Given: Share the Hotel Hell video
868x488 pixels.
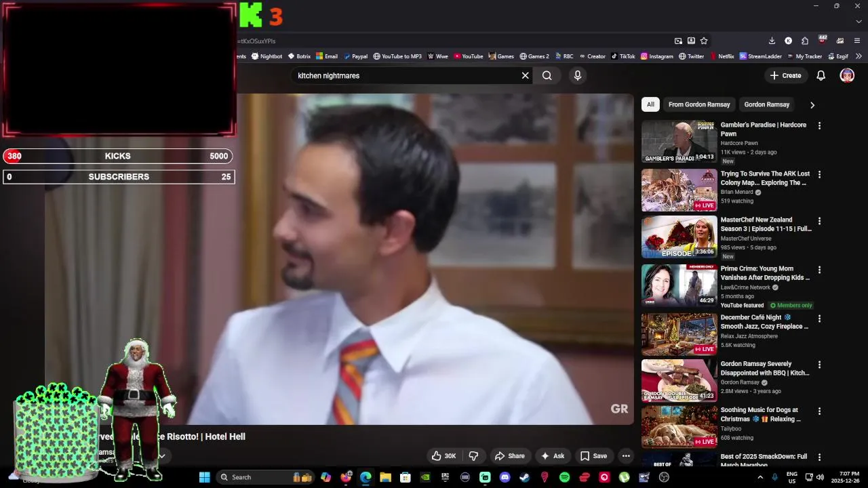Looking at the screenshot, I should [510, 456].
